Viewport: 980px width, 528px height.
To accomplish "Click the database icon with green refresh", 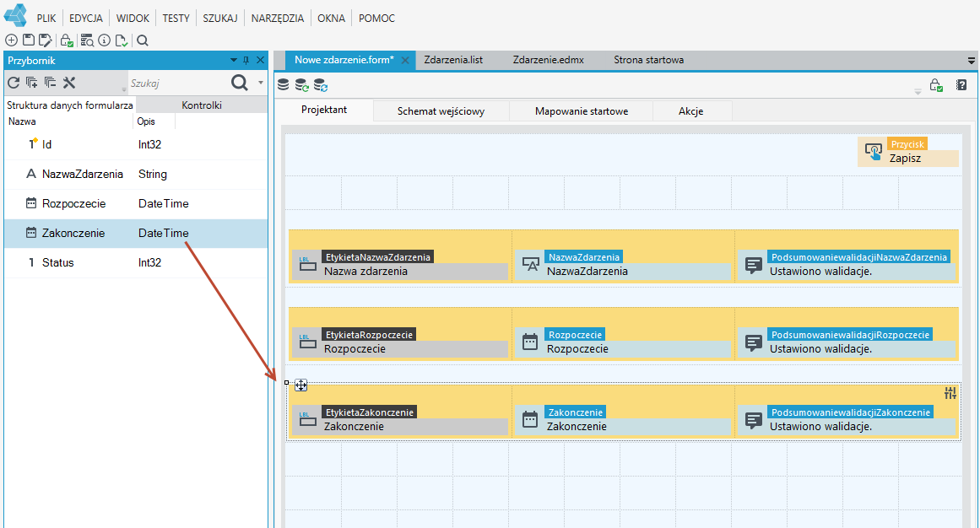I will [302, 85].
